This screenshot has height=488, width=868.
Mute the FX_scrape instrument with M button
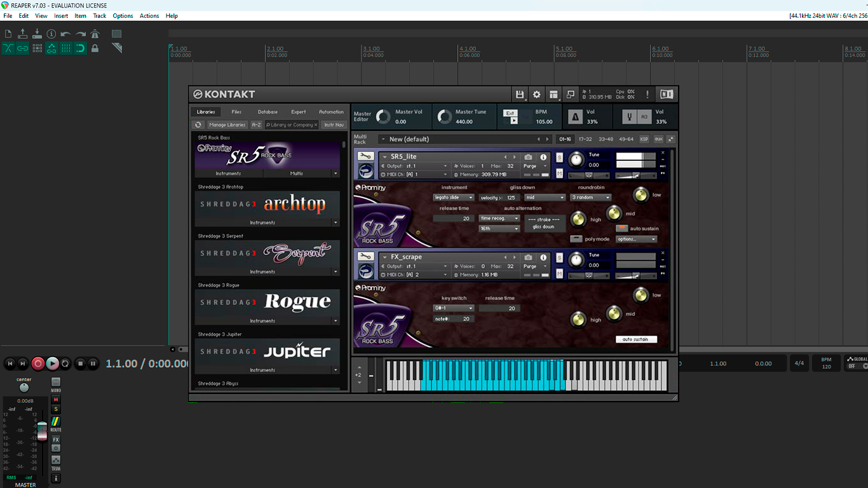pos(560,273)
